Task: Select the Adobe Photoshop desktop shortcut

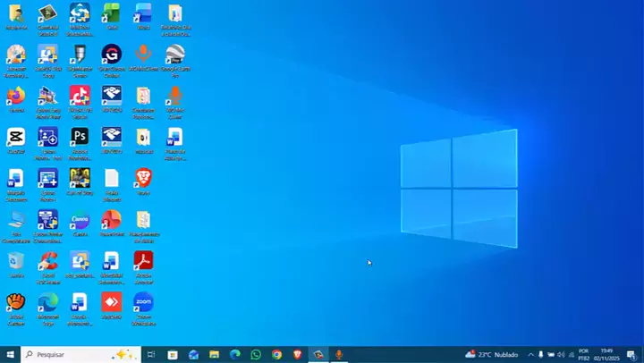Action: (x=80, y=138)
